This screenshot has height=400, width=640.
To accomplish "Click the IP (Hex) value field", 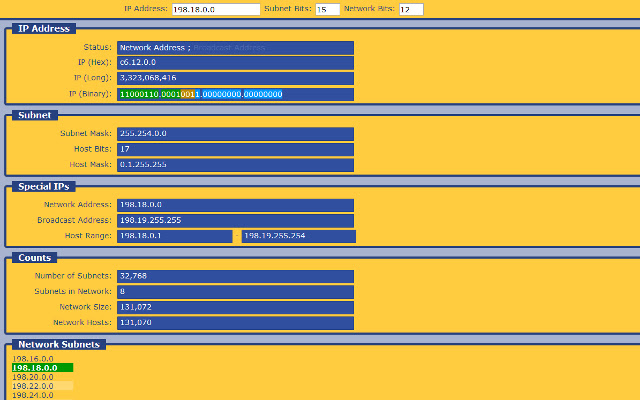I will tap(235, 63).
